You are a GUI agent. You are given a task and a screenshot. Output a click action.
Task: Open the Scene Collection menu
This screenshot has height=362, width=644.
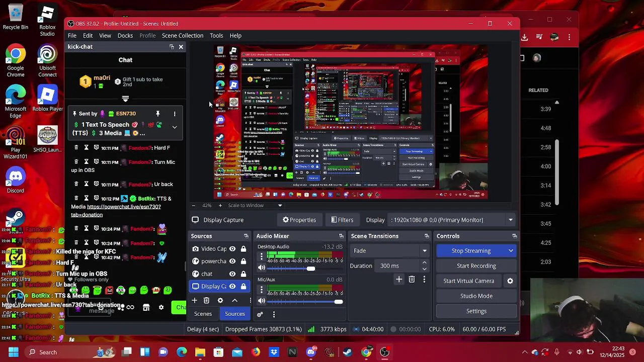tap(182, 36)
